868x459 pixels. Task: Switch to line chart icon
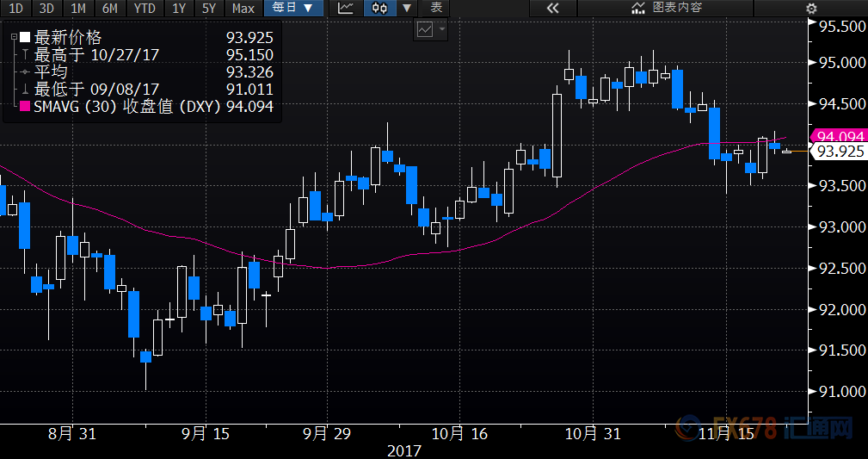click(x=345, y=9)
